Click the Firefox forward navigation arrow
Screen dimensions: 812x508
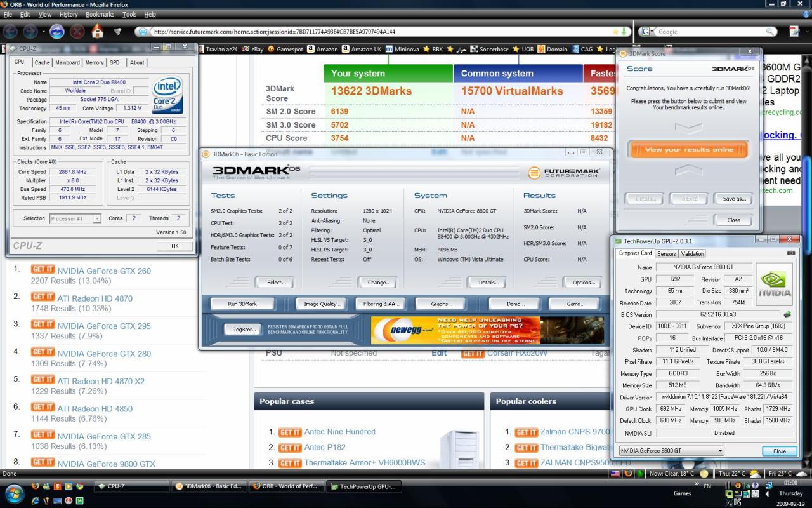[30, 31]
